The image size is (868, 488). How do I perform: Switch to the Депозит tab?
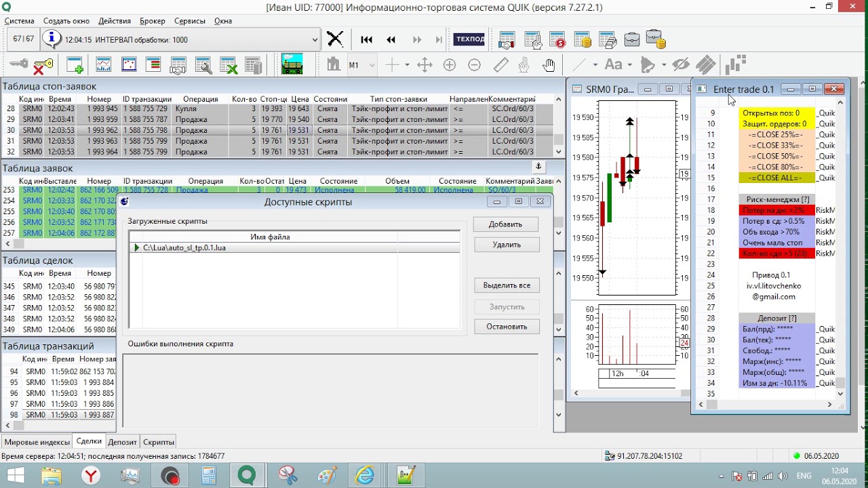click(122, 442)
